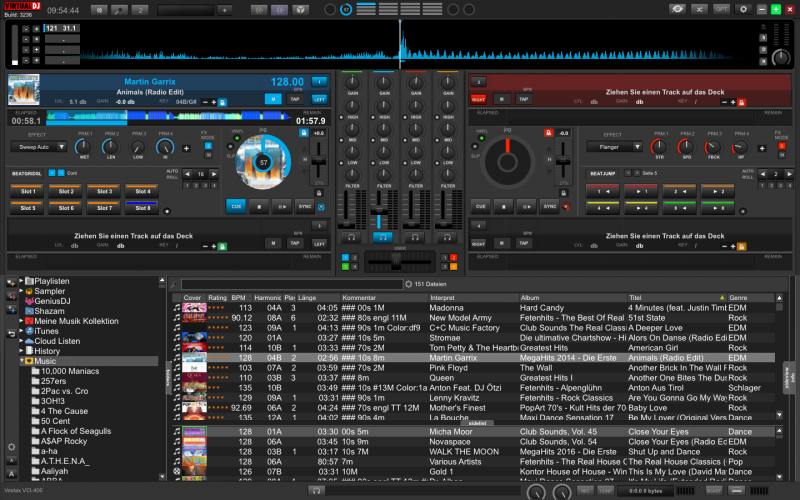
Task: Sort by the Harmonic column header
Action: (267, 298)
